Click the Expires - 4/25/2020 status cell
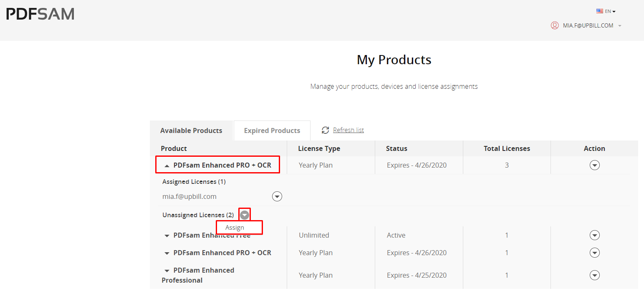This screenshot has width=644, height=296. 417,275
